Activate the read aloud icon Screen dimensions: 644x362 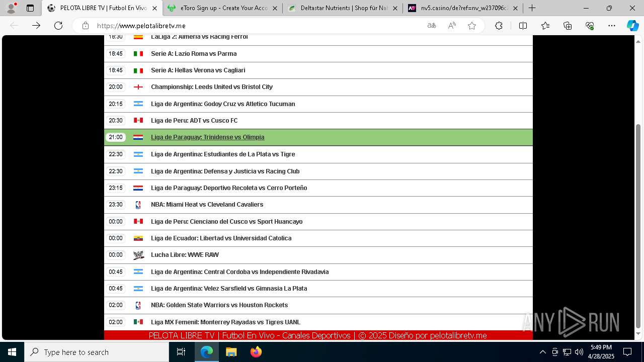[x=452, y=26]
